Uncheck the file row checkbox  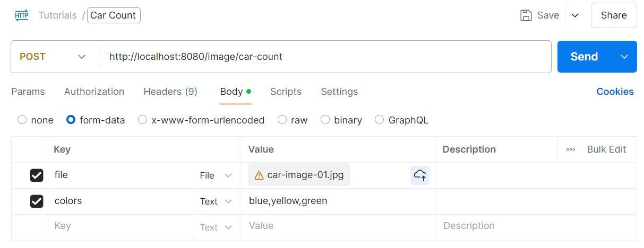coord(37,175)
